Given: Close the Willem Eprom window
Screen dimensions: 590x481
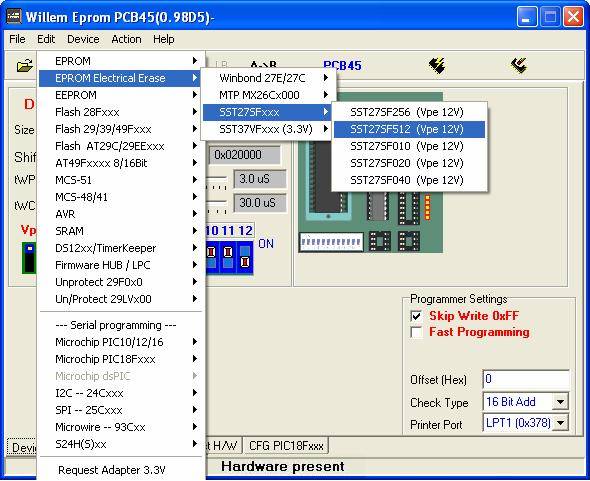Looking at the screenshot, I should tap(573, 17).
